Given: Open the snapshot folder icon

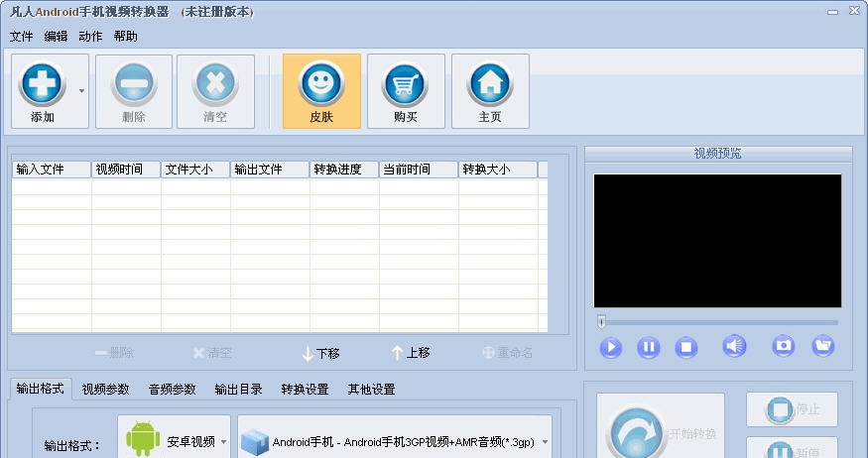Looking at the screenshot, I should coord(823,346).
